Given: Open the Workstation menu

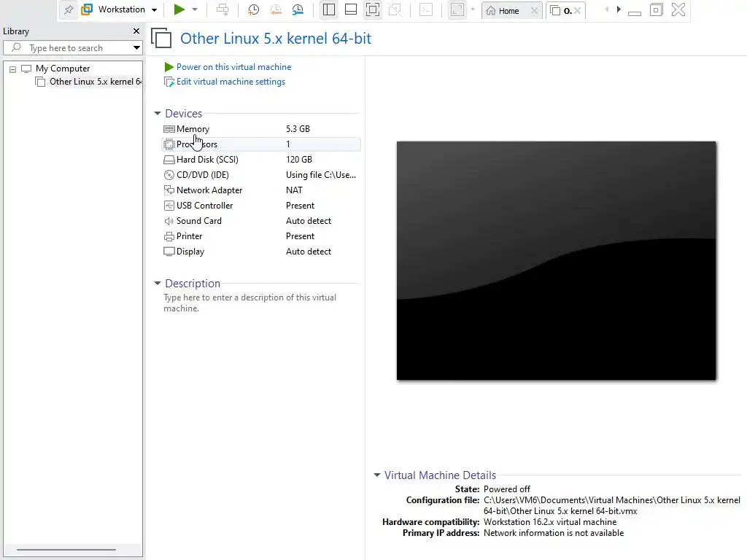Looking at the screenshot, I should 119,9.
